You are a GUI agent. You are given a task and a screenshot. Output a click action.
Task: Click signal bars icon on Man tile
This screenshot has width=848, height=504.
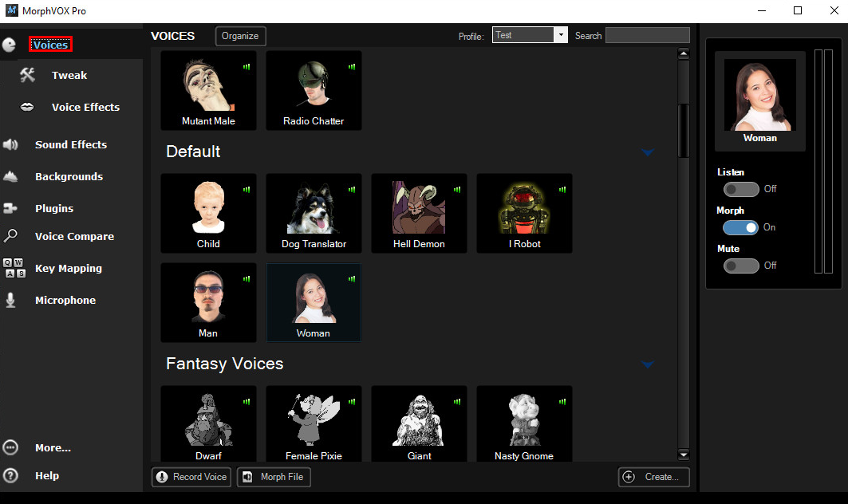(247, 278)
